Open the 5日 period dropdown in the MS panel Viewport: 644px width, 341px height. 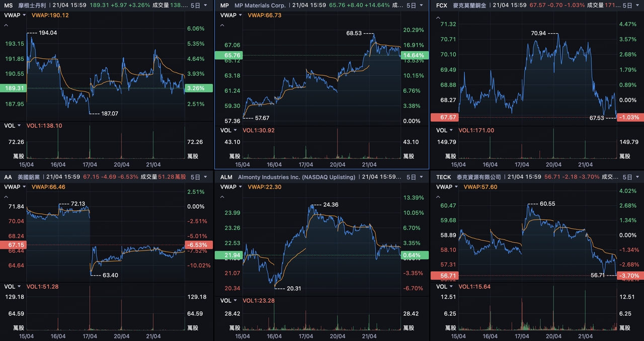pos(198,6)
